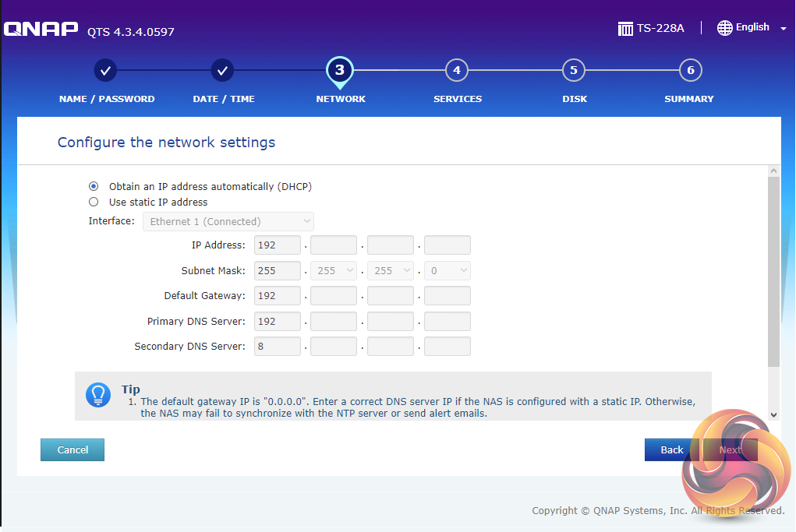The image size is (796, 532).
Task: Click the fourth IP Address octet field
Action: (x=448, y=245)
